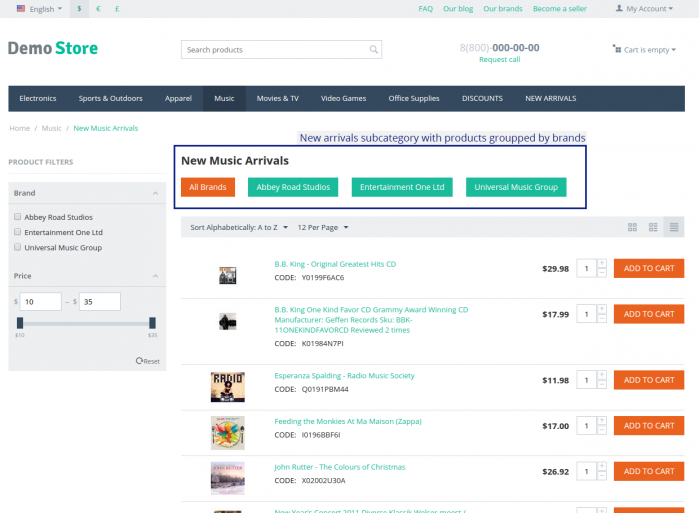
Task: Open the Sports & Outdoors menu
Action: click(x=110, y=98)
